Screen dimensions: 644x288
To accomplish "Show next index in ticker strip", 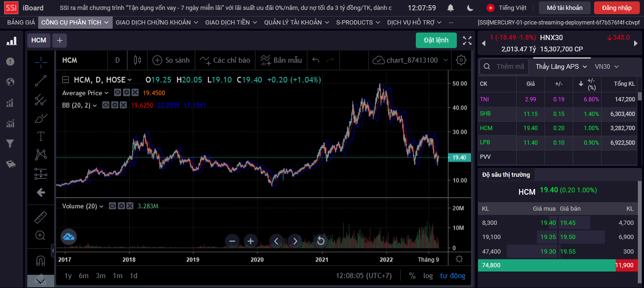I will 636,43.
